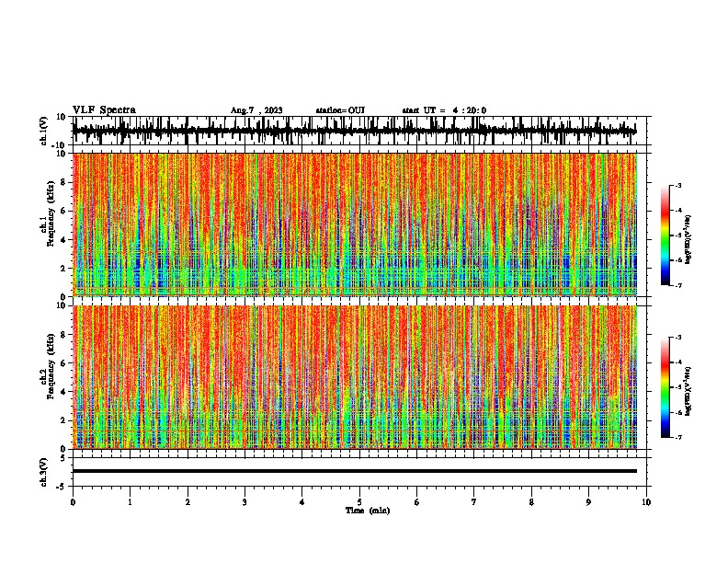Click the "-7" label on ch.1 color bar
Viewport: 728px width, 563px height.
[677, 285]
